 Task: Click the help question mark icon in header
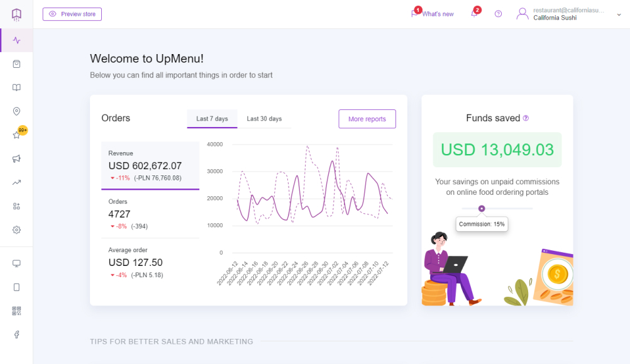tap(498, 14)
